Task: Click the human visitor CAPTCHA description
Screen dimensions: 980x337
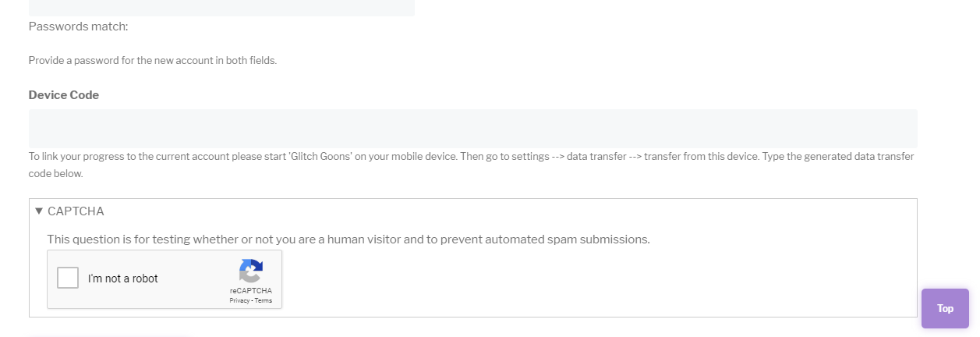Action: (348, 239)
